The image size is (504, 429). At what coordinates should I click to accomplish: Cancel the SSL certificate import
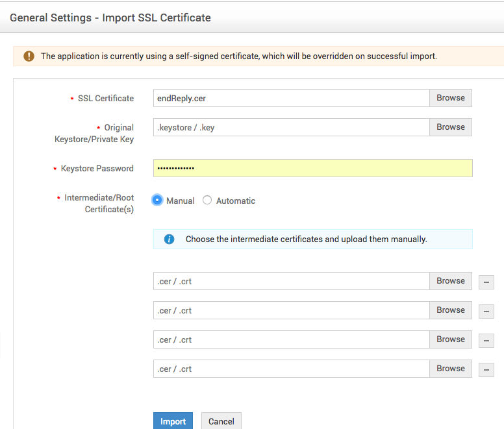221,421
